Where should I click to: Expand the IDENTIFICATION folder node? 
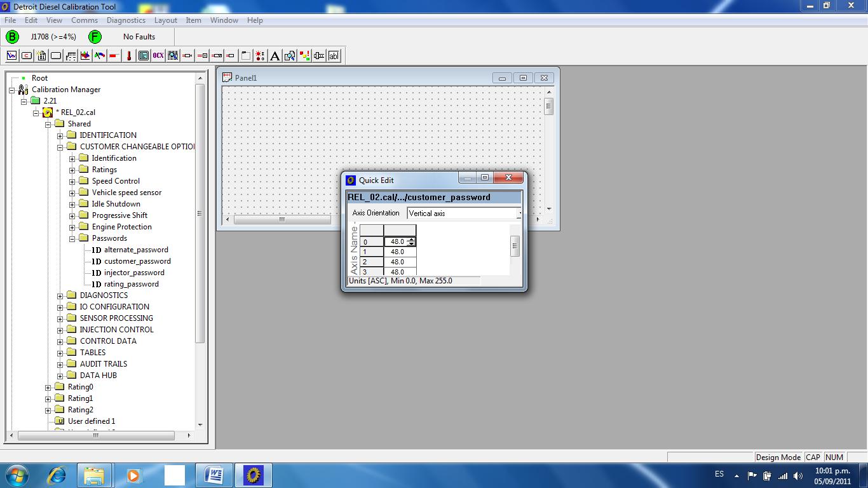(60, 135)
